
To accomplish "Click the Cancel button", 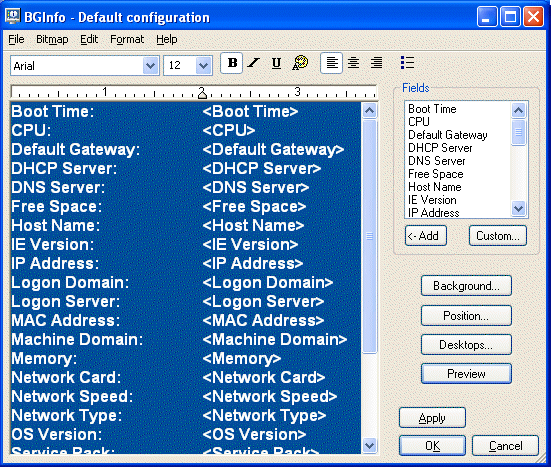I will pyautogui.click(x=505, y=446).
